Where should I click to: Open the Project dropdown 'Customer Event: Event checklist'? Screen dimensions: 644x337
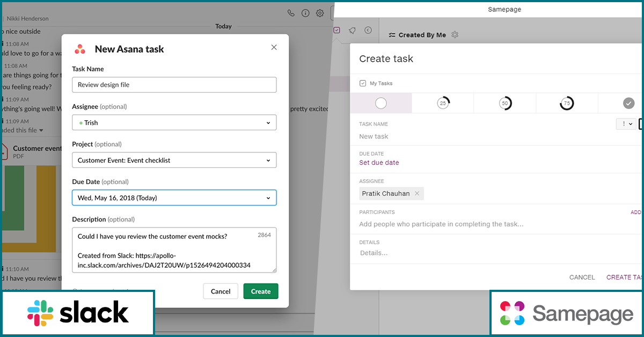click(174, 160)
